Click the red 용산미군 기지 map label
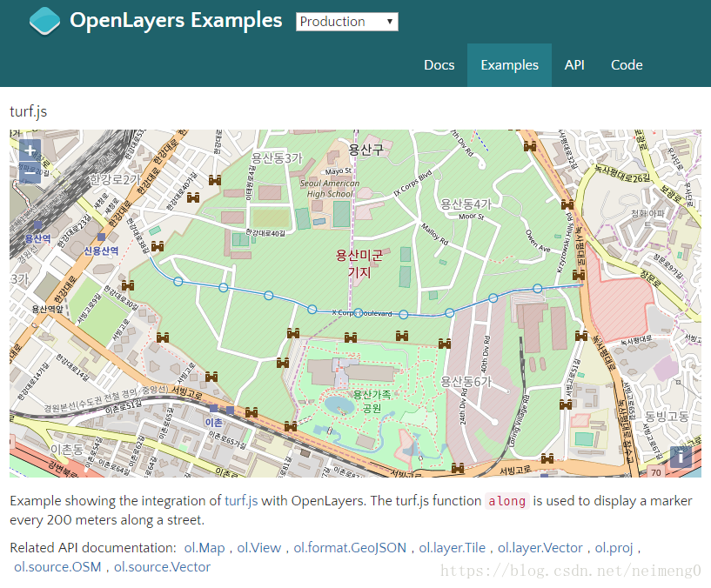The image size is (711, 588). pyautogui.click(x=359, y=264)
